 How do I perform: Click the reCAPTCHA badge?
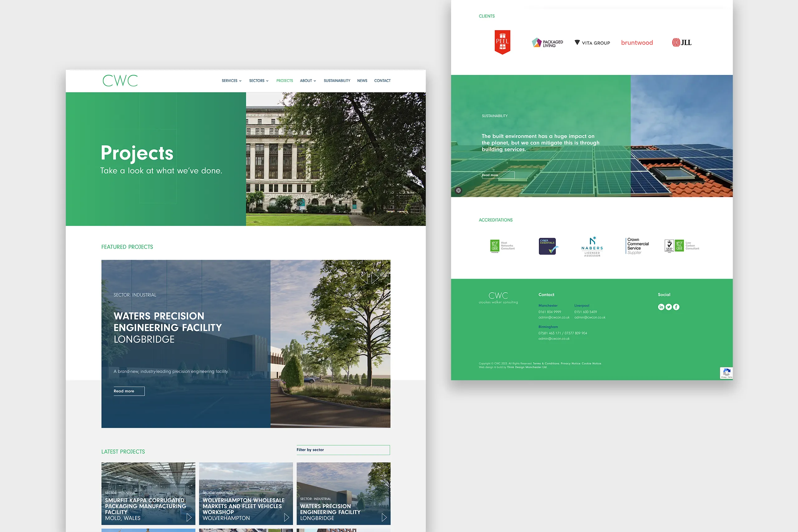(x=726, y=373)
